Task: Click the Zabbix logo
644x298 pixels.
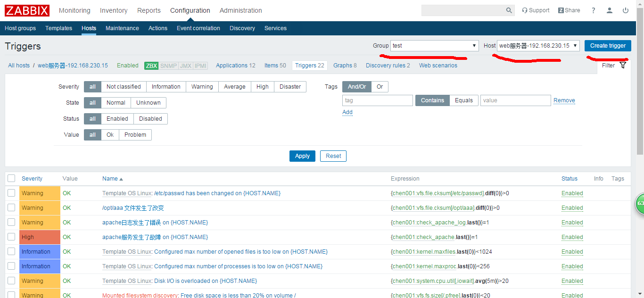Action: tap(27, 10)
